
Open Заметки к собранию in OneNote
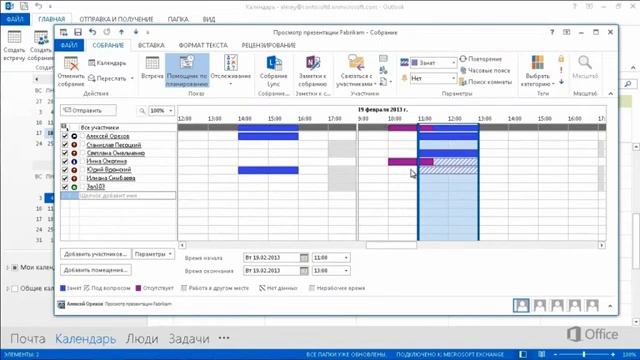pyautogui.click(x=313, y=71)
